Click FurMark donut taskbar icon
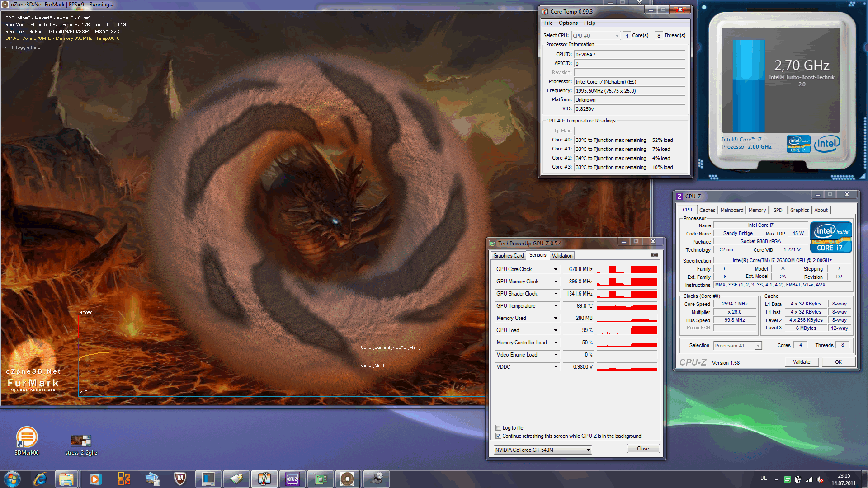 pyautogui.click(x=347, y=479)
